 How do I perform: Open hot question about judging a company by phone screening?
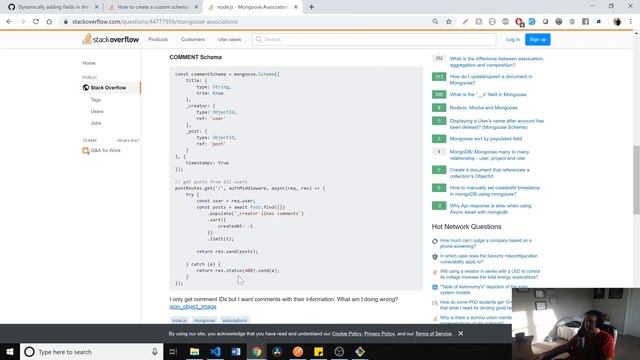click(x=486, y=243)
